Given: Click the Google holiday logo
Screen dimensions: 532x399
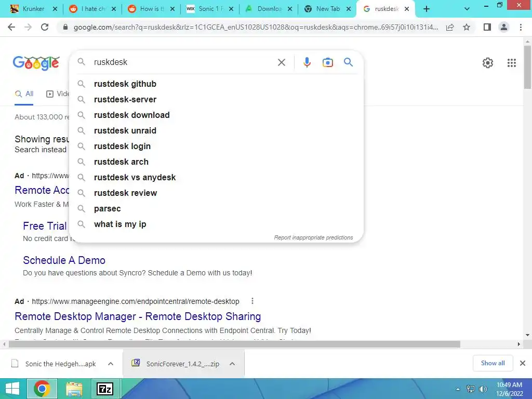Looking at the screenshot, I should coord(36,63).
